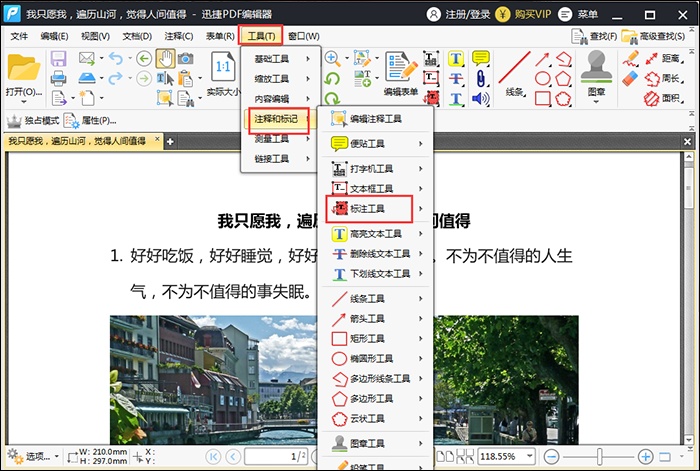Click the plus zoom-in circle in status bar
The height and width of the screenshot is (471, 700).
(646, 456)
